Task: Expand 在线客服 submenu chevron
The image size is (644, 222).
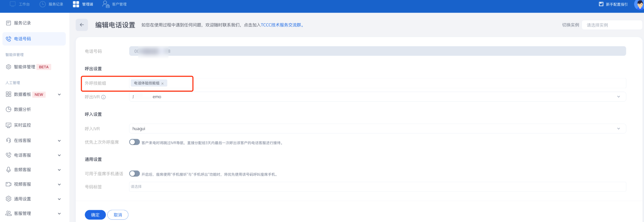Action: pyautogui.click(x=59, y=141)
